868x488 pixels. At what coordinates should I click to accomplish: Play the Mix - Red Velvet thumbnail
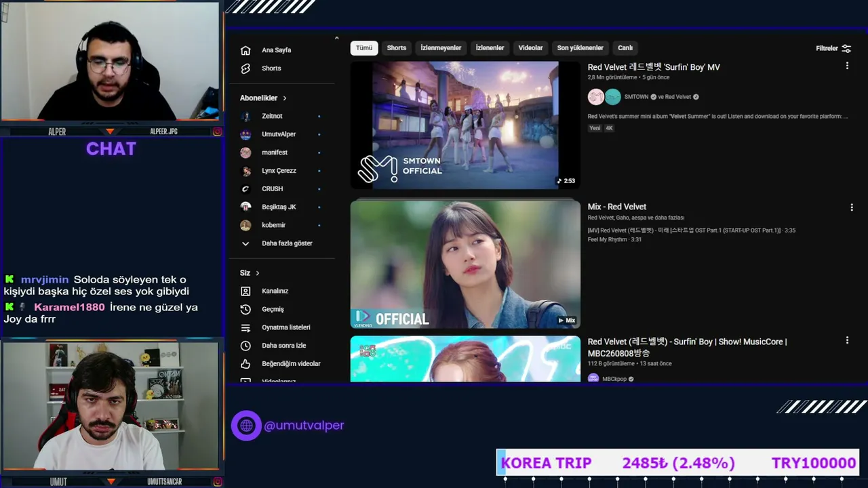coord(465,264)
